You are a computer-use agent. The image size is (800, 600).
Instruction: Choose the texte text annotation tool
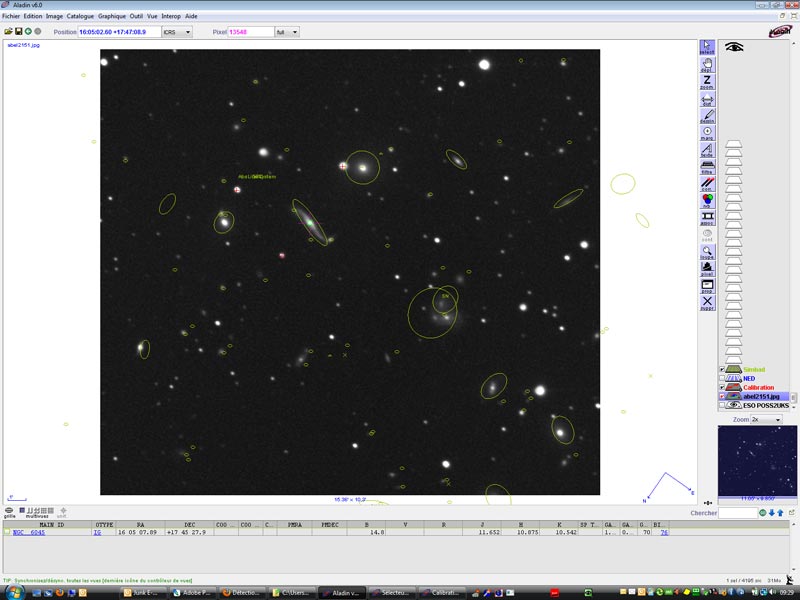(x=707, y=149)
